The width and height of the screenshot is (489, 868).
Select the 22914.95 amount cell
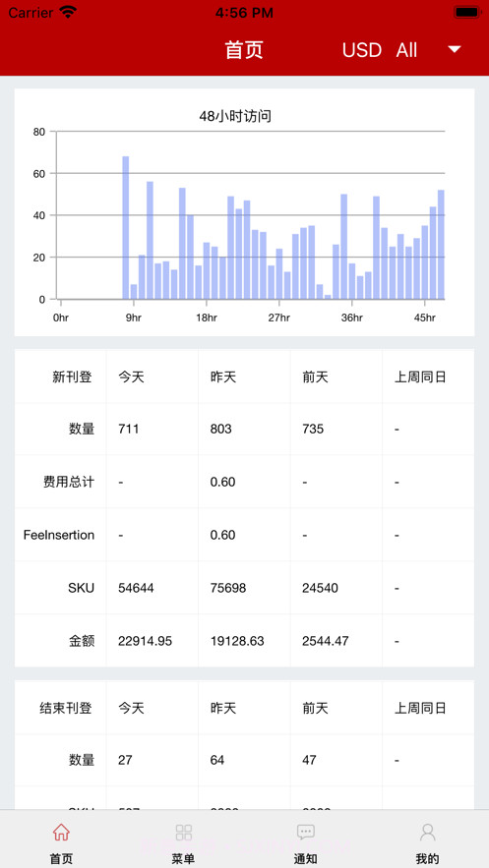[x=145, y=642]
